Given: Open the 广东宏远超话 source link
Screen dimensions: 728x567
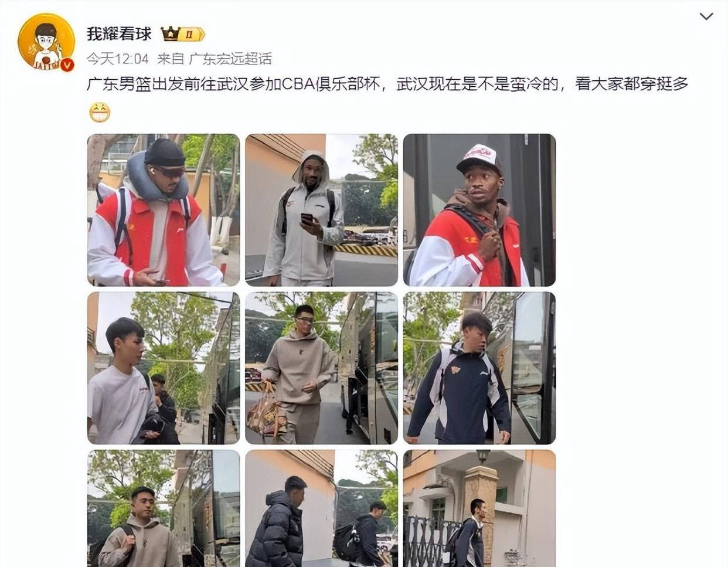Looking at the screenshot, I should point(230,59).
